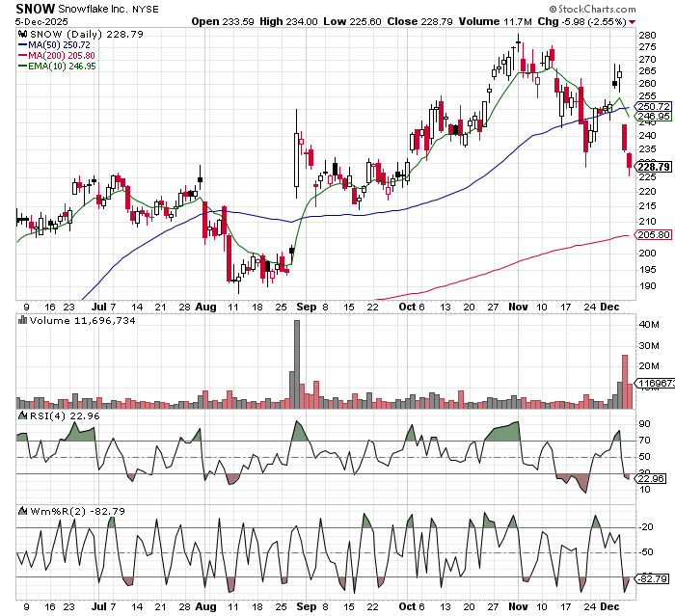Viewport: 675px width, 616px height.
Task: Click the 265 label on price axis
Action: click(647, 71)
